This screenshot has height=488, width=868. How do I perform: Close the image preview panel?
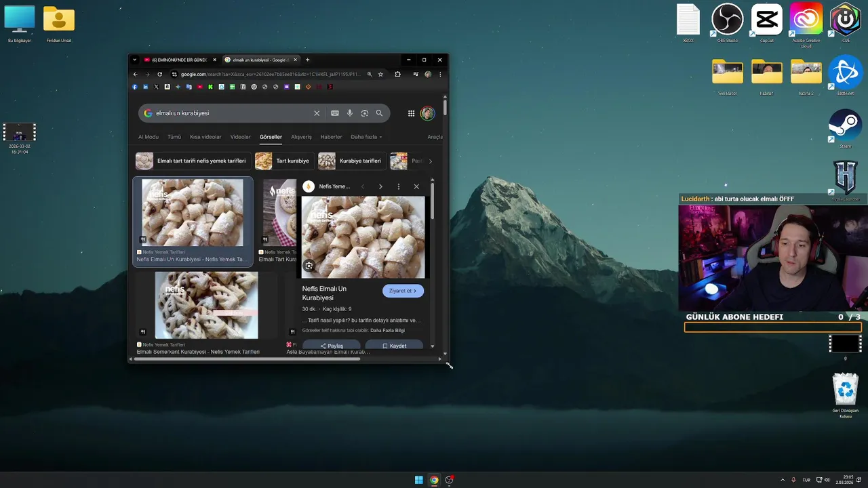[x=416, y=186]
